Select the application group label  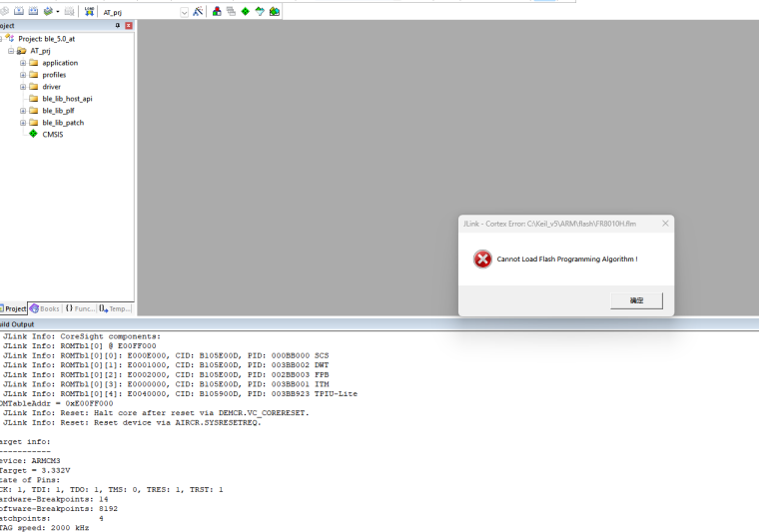(x=60, y=63)
